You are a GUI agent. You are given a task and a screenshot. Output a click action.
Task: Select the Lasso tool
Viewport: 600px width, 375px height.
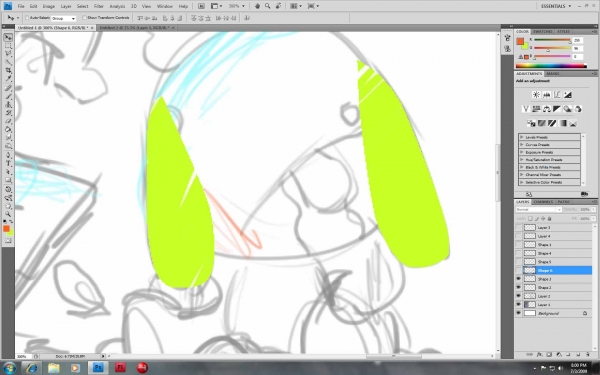8,54
